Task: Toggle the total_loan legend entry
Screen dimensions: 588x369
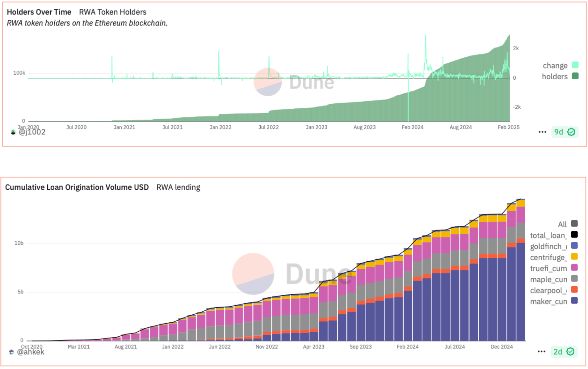Action: (548, 235)
